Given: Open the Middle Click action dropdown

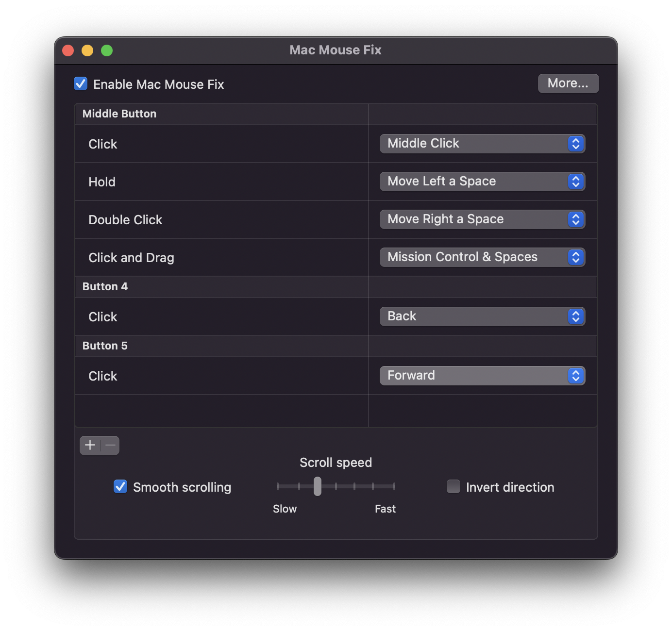Looking at the screenshot, I should point(482,144).
